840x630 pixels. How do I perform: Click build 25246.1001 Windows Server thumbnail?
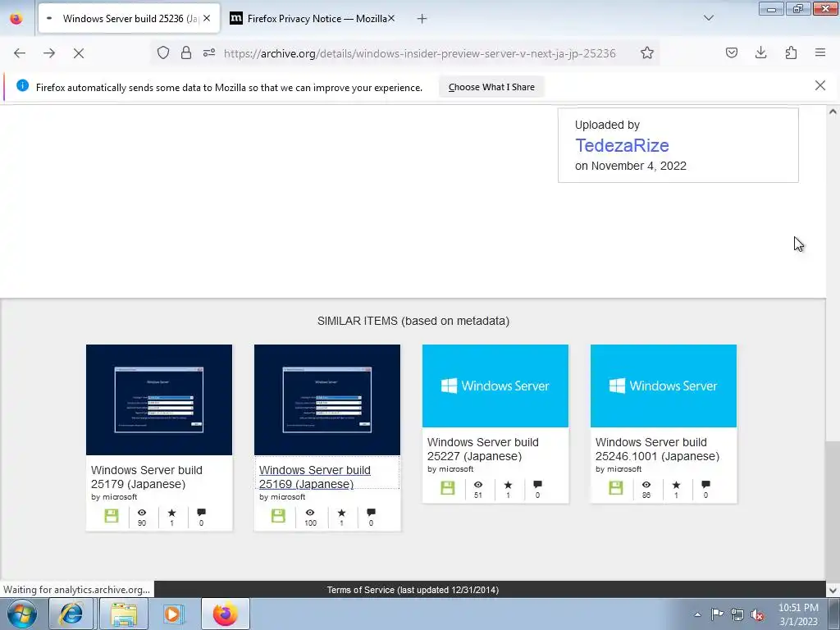(664, 386)
